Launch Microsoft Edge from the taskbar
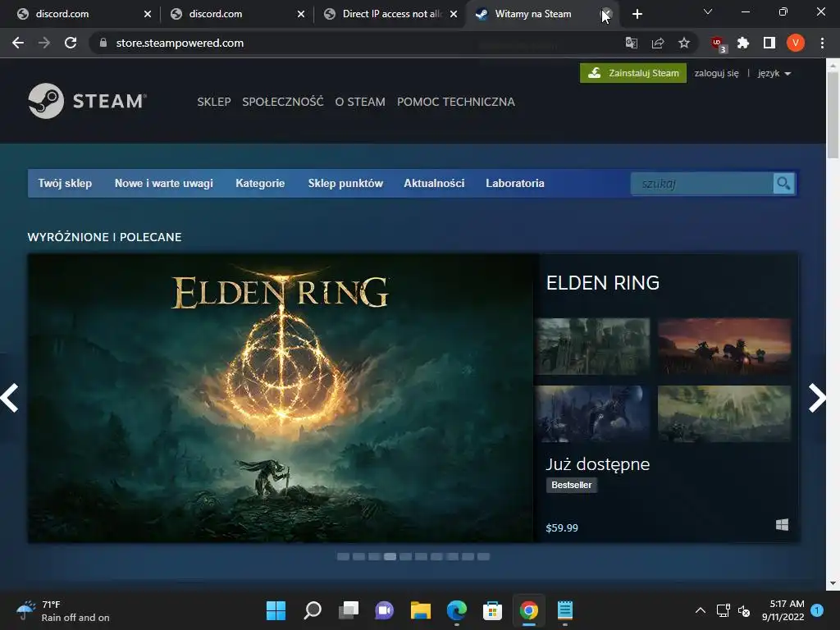Screen dimensions: 840x630 (456, 610)
